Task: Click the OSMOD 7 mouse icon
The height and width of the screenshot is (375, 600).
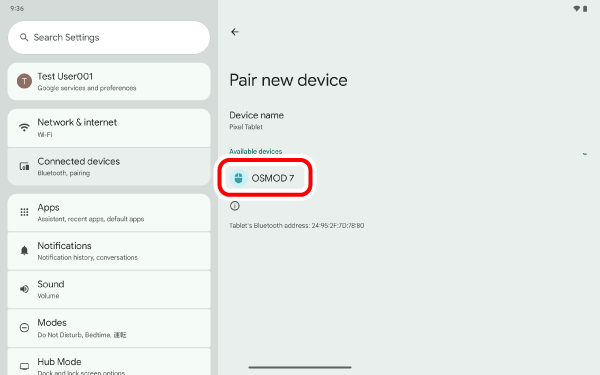Action: [238, 178]
